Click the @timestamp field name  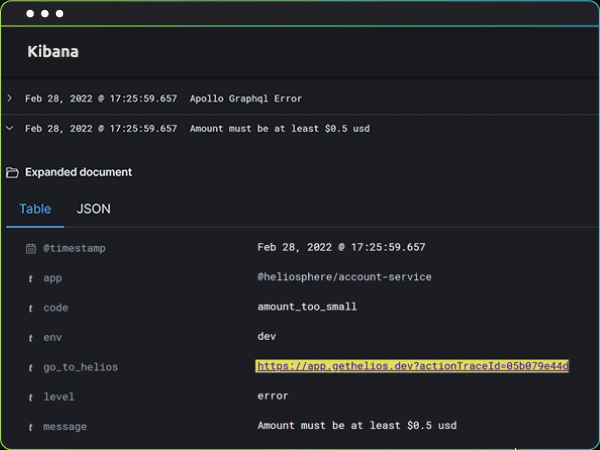click(74, 248)
